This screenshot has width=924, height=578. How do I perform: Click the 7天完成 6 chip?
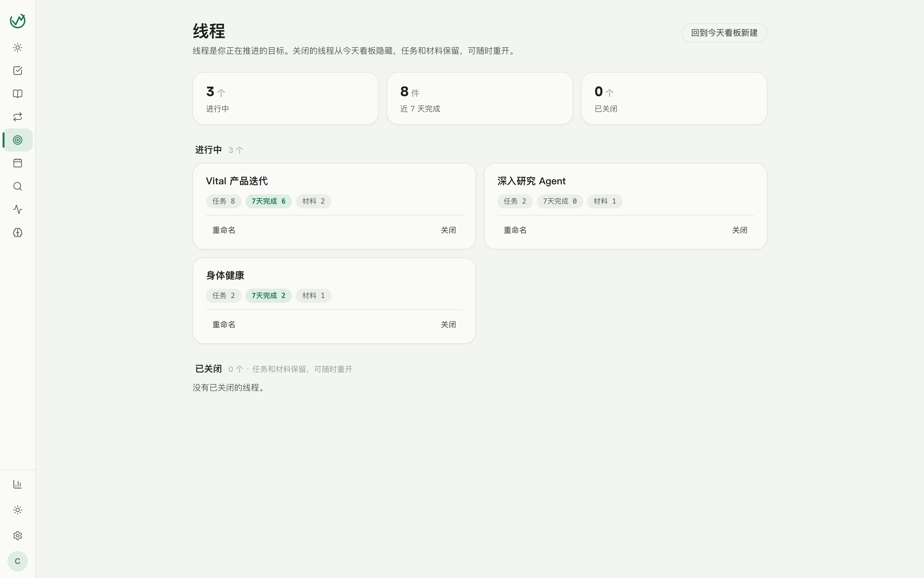point(269,201)
